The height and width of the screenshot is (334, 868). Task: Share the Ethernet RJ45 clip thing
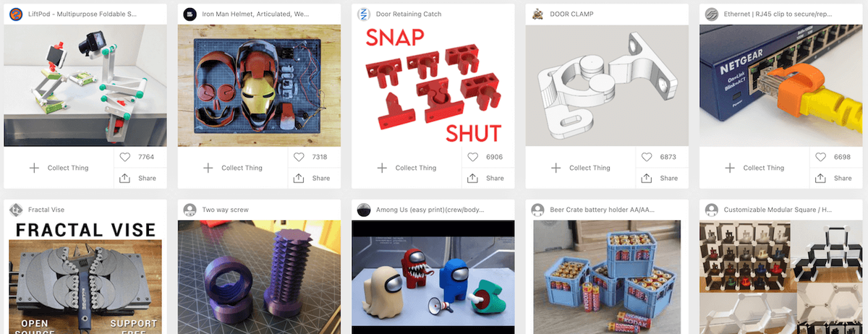[x=833, y=178]
